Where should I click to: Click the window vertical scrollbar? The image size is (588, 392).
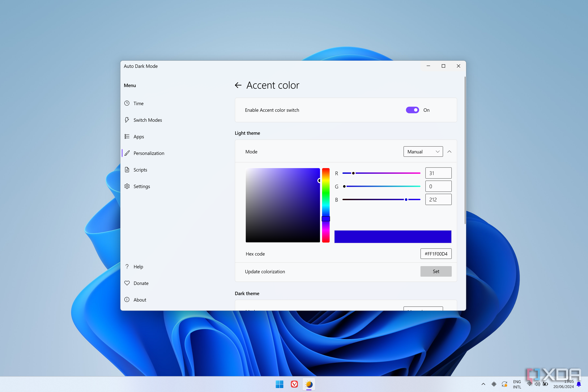point(465,150)
